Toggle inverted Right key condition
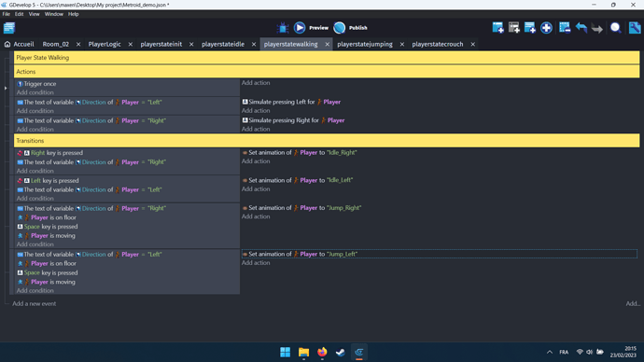The width and height of the screenshot is (644, 362). click(20, 153)
